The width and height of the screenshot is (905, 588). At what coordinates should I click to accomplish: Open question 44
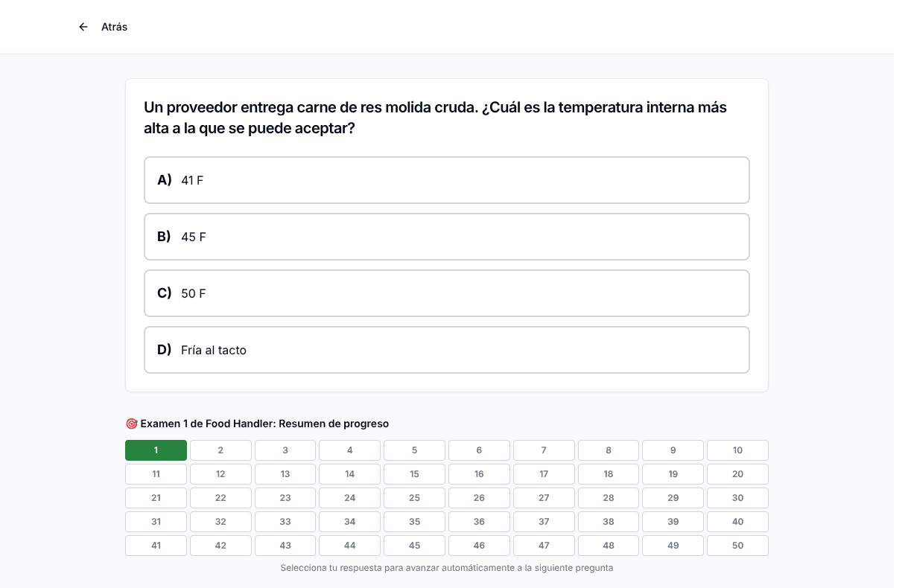pos(350,546)
